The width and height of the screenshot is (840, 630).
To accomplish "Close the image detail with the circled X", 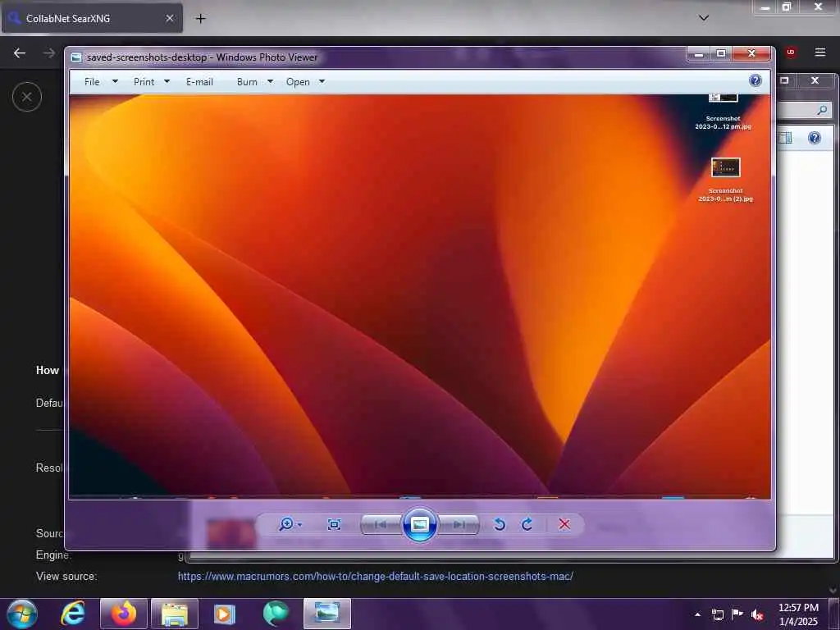I will 27,97.
